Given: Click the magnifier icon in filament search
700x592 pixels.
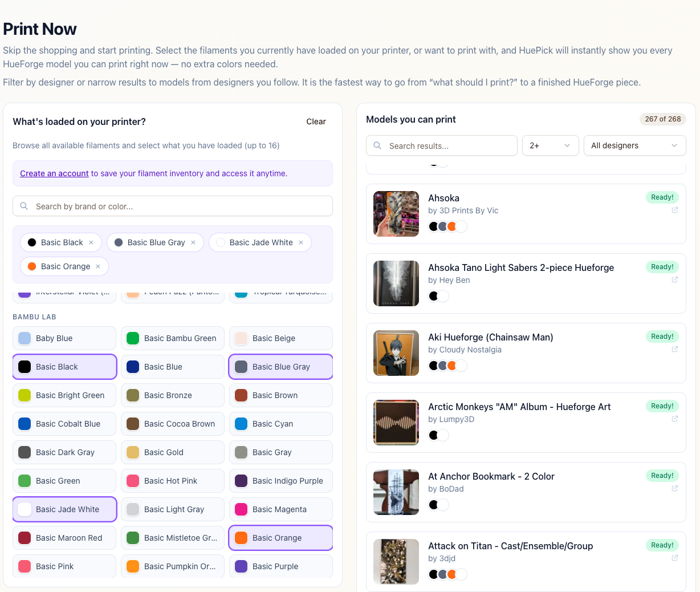Looking at the screenshot, I should [24, 206].
